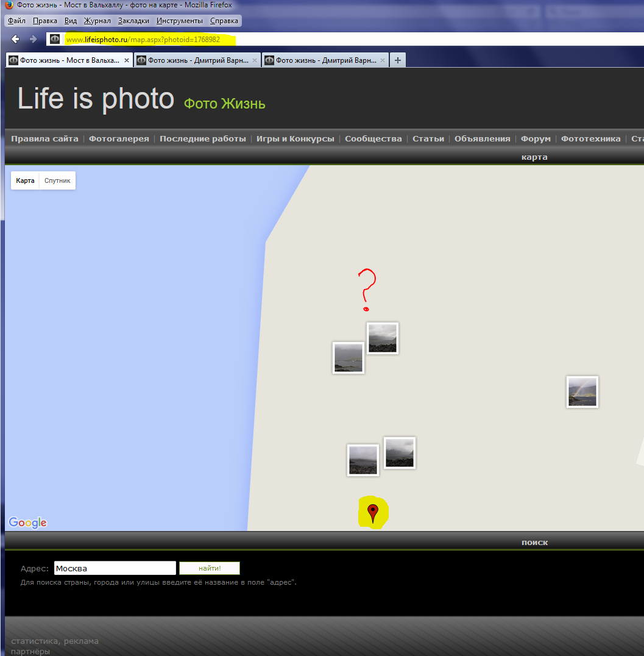Open the Фотогалерея navigation link

(119, 139)
